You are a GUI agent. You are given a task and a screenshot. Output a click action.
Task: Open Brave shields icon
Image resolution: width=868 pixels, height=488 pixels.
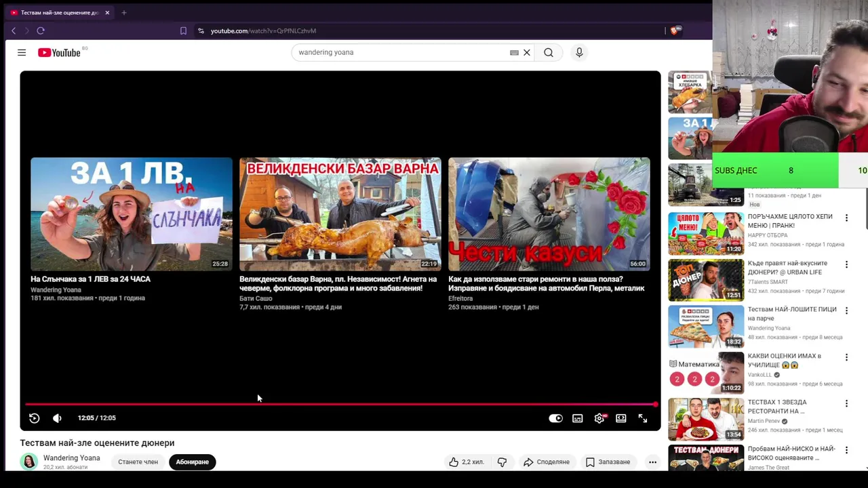click(675, 30)
